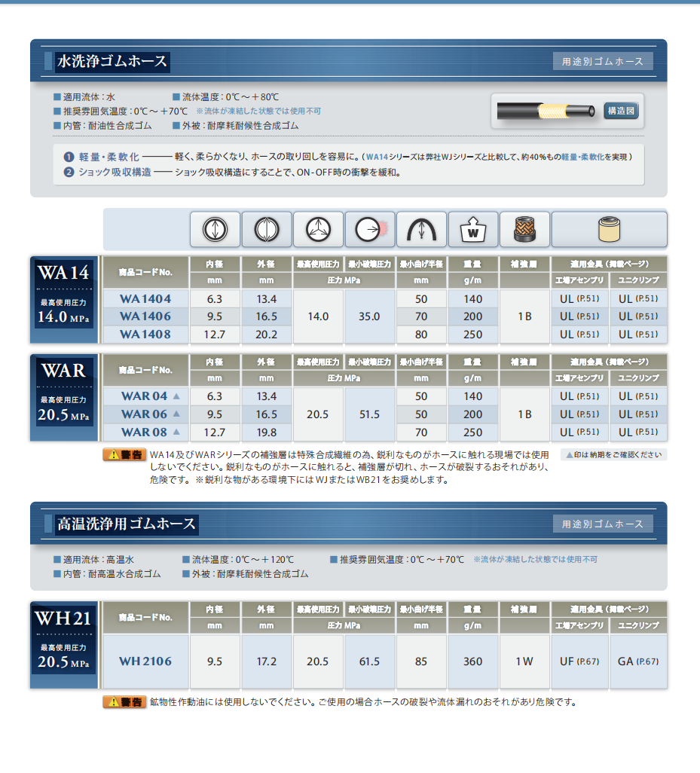Viewport: 700px width, 773px height.
Task: Click the warning icon under the WAR table
Action: (x=124, y=454)
